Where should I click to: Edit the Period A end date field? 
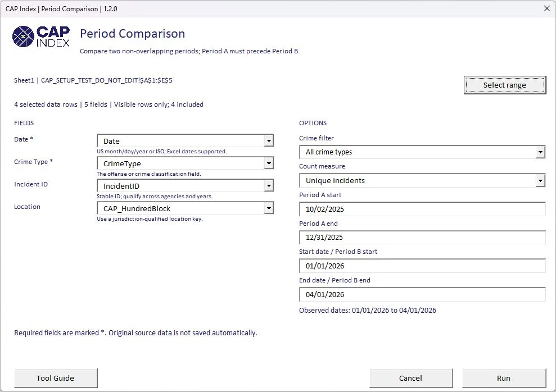(x=422, y=237)
